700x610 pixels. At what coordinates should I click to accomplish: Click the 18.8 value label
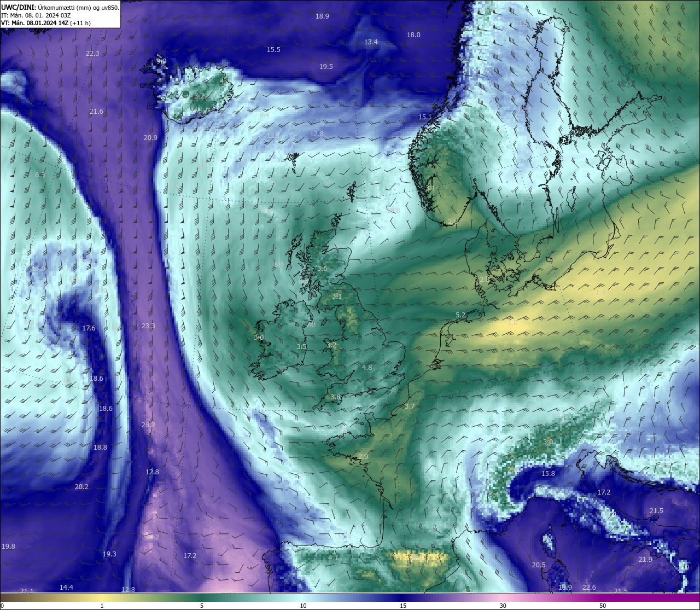[x=100, y=448]
